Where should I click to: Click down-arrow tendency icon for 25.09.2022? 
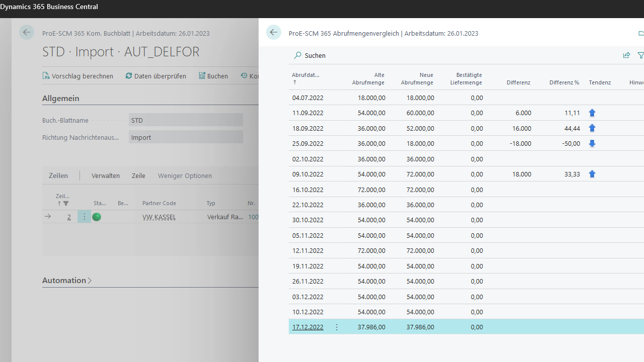pos(592,144)
